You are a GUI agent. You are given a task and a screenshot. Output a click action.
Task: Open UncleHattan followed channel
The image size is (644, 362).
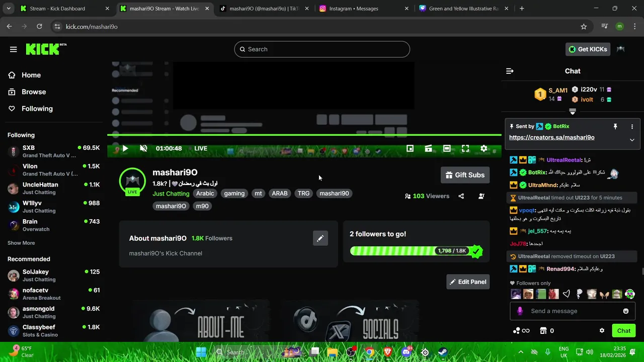tap(54, 188)
